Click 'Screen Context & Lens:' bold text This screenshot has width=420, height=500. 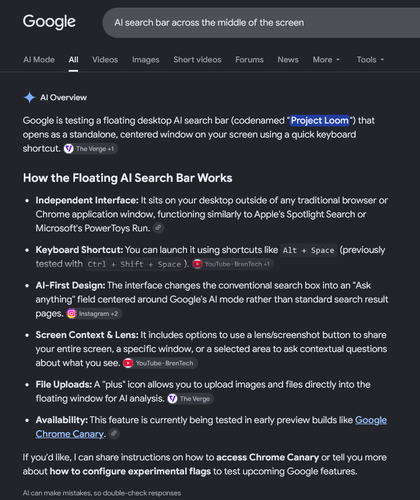[x=87, y=335]
